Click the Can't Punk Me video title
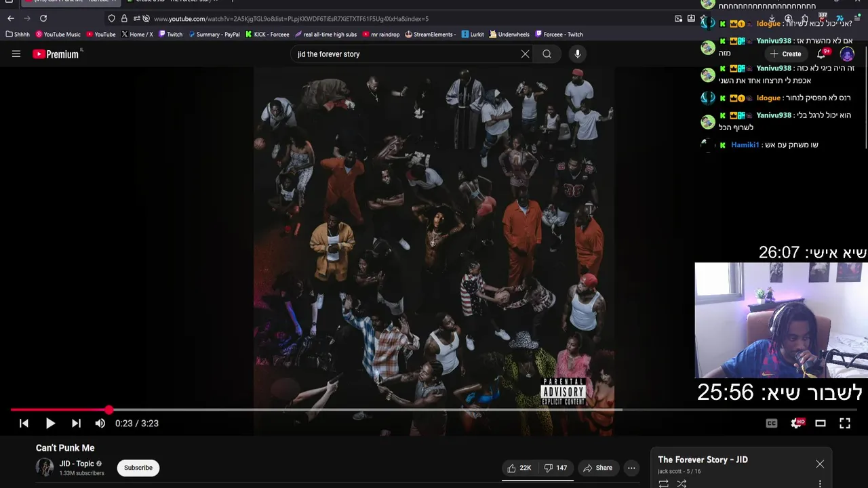The width and height of the screenshot is (868, 488). pos(65,448)
